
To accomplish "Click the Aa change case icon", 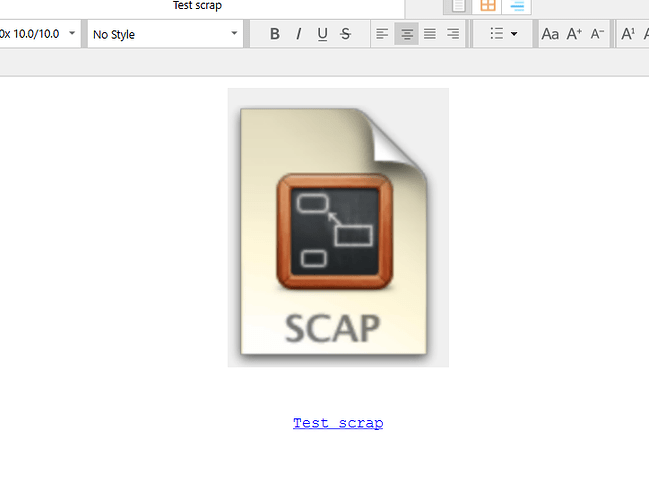I will coord(550,34).
